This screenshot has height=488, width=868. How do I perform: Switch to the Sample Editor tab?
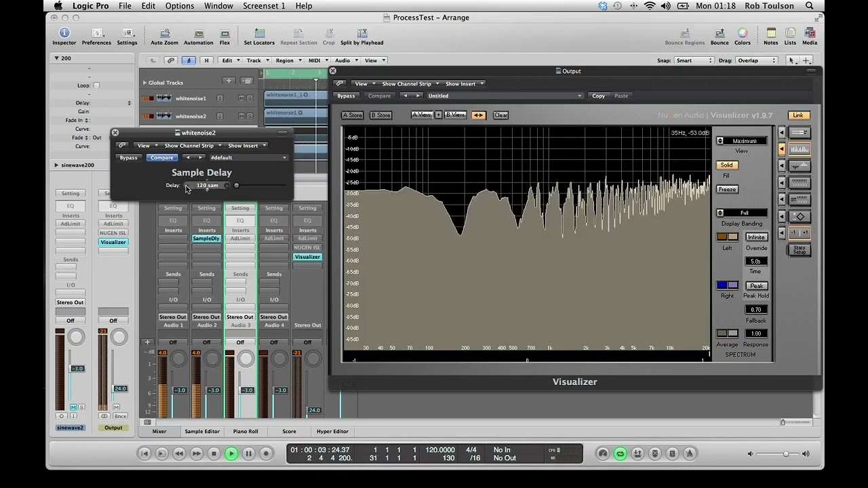(x=202, y=431)
